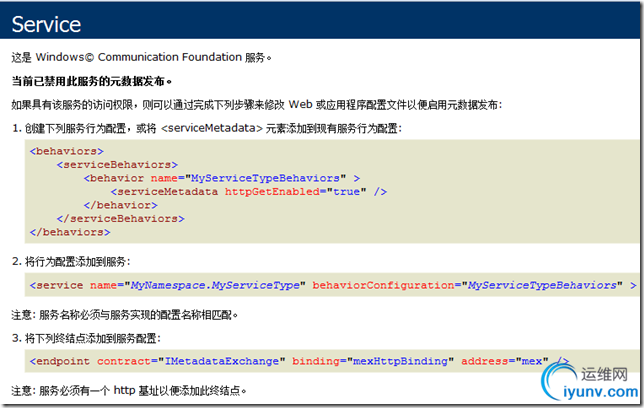The image size is (644, 408).
Task: Click the opening "<serviceBehaviors>" code line
Action: click(x=117, y=165)
